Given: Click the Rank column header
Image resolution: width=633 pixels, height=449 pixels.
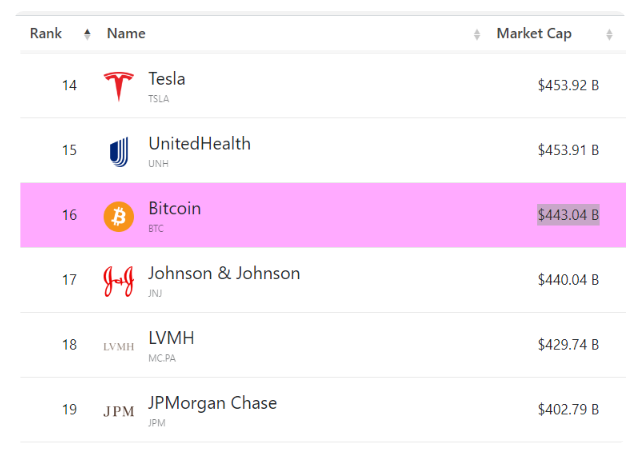Looking at the screenshot, I should 46,34.
